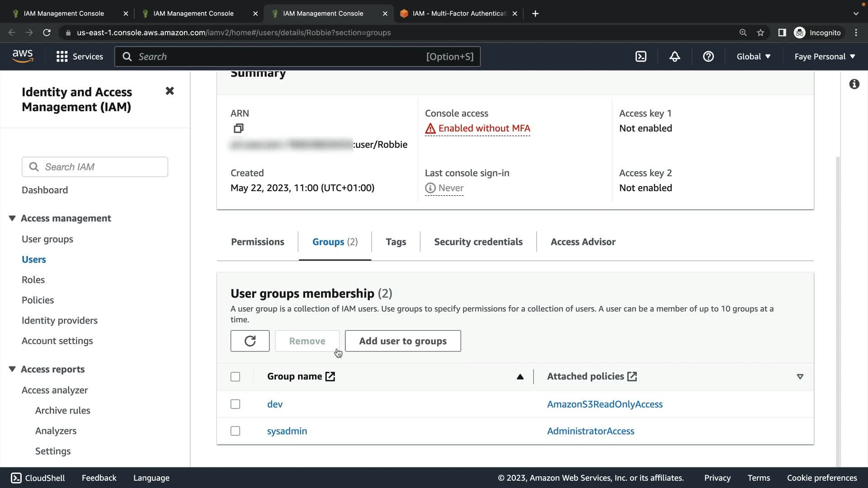Copy the ARN with the copy icon
The width and height of the screenshot is (868, 488).
coord(238,128)
